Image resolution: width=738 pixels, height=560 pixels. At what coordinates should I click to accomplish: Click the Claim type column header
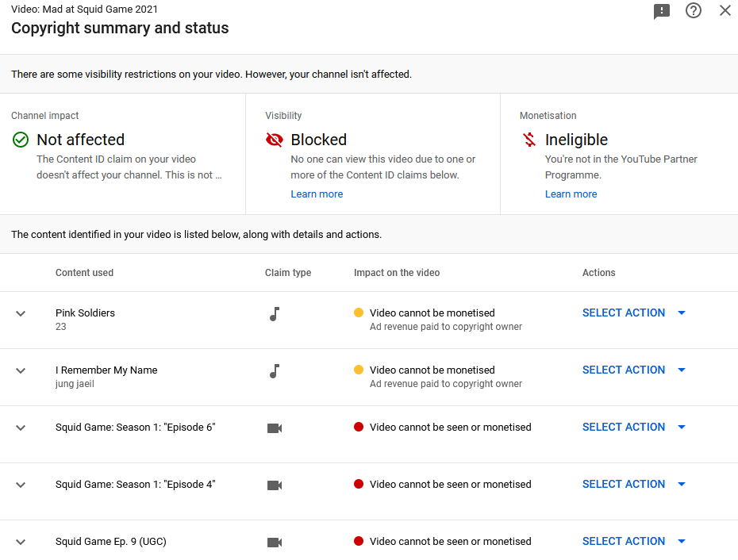(288, 273)
